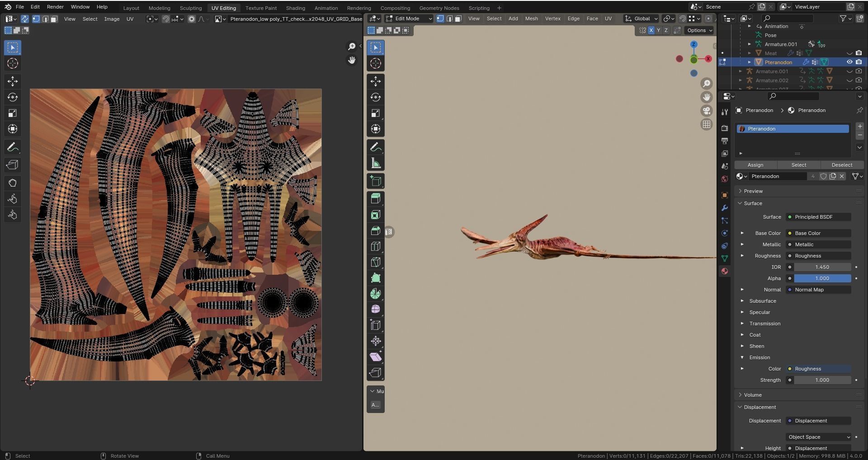Select the Spin tool
This screenshot has width=868, height=460.
coord(376,294)
